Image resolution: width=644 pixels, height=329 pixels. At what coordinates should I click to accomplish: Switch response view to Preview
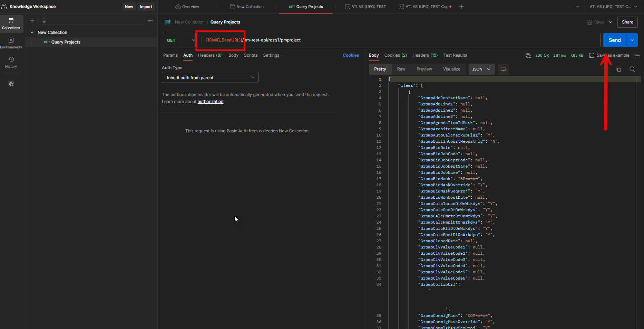(x=424, y=69)
